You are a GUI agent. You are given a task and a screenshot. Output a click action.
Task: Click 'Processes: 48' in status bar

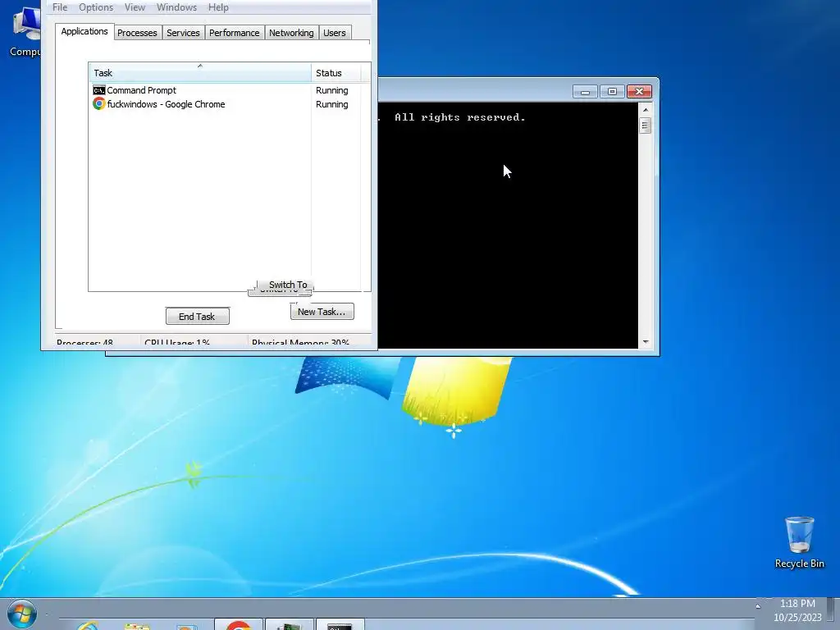click(x=84, y=342)
